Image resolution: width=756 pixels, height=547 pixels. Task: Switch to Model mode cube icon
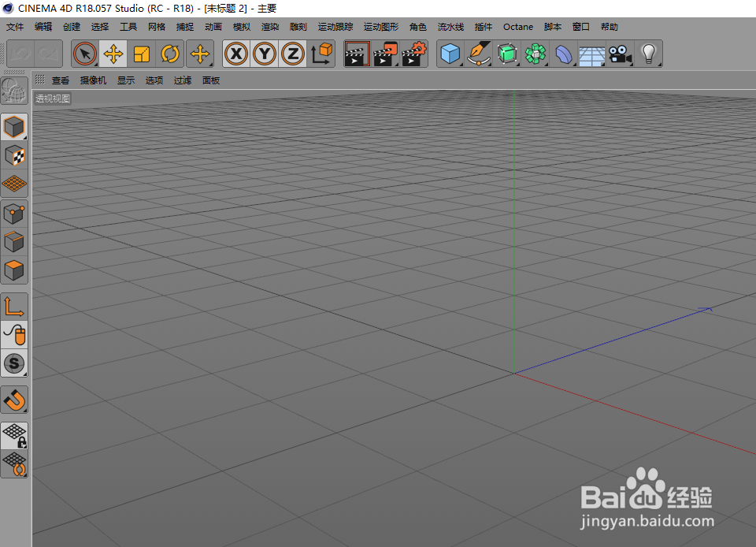14,127
